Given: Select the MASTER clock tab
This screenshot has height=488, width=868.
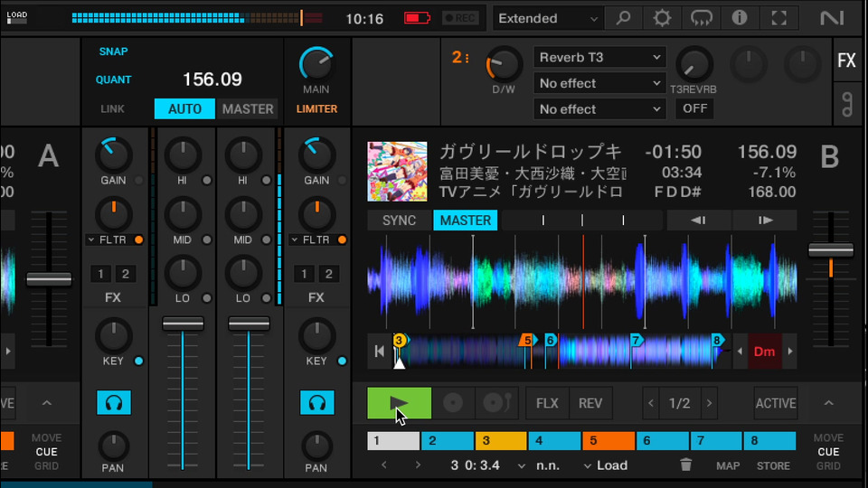Looking at the screenshot, I should click(x=247, y=108).
